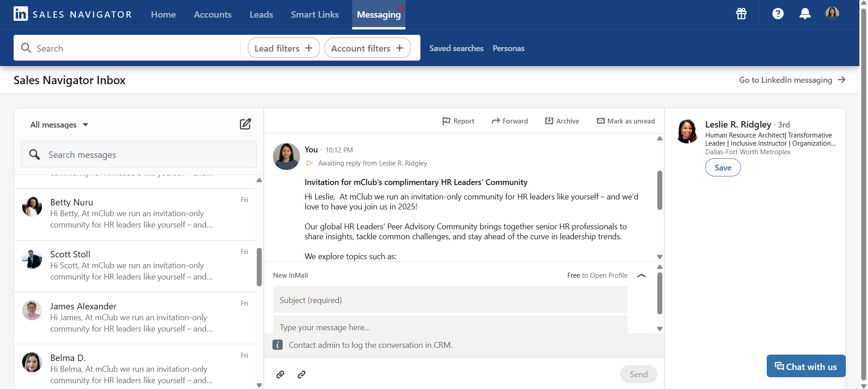Focus the top Search field
868x389 pixels.
[127, 48]
